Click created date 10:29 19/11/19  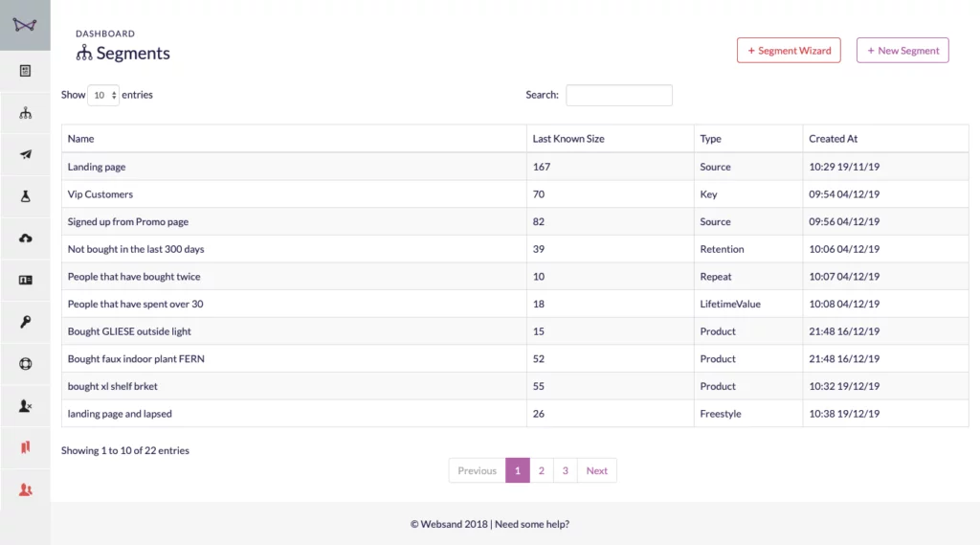tap(844, 167)
